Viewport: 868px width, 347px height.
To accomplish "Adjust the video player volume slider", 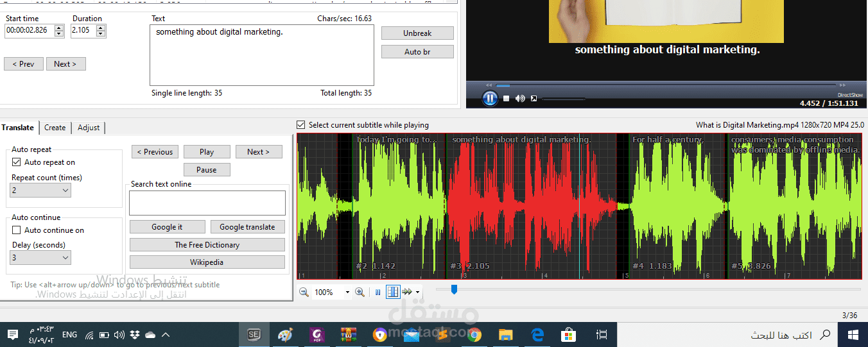I will click(x=564, y=99).
